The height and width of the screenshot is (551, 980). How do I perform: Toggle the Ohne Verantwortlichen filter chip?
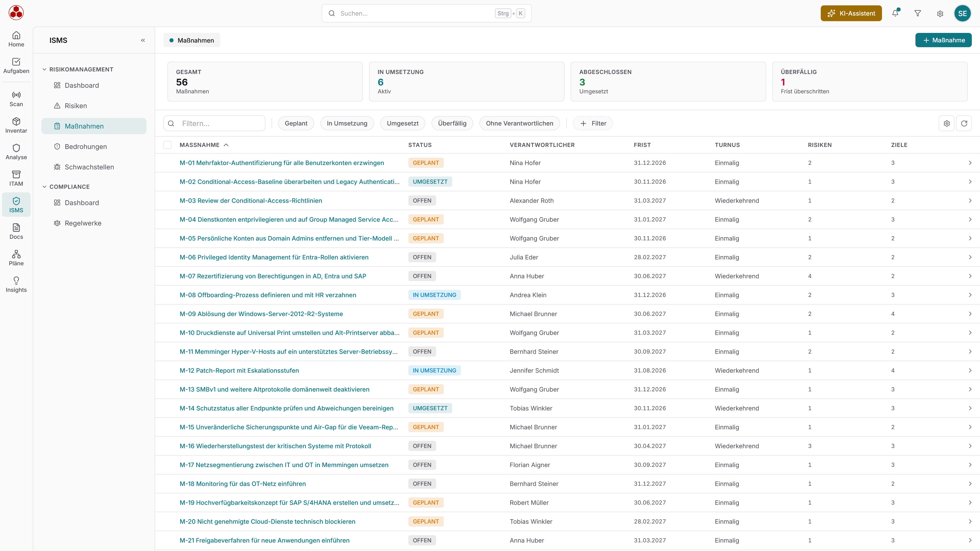pyautogui.click(x=519, y=123)
